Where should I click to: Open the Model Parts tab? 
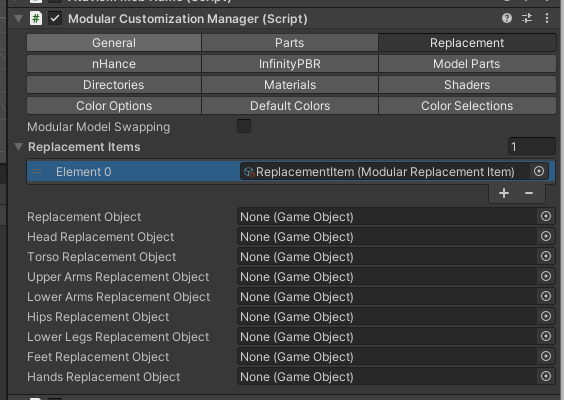[467, 64]
